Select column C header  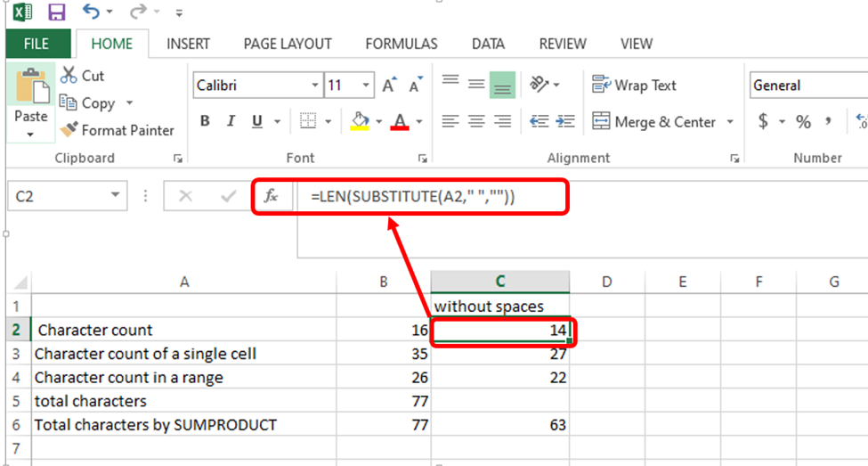[499, 282]
